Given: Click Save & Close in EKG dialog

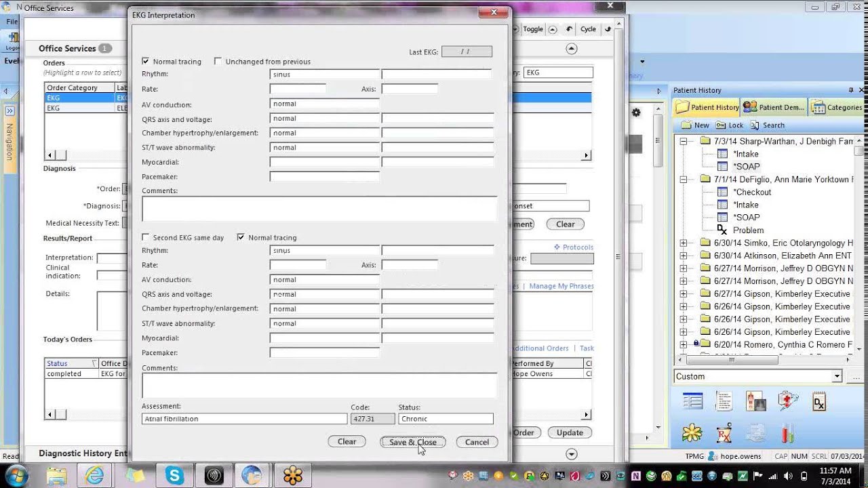Looking at the screenshot, I should coord(413,442).
